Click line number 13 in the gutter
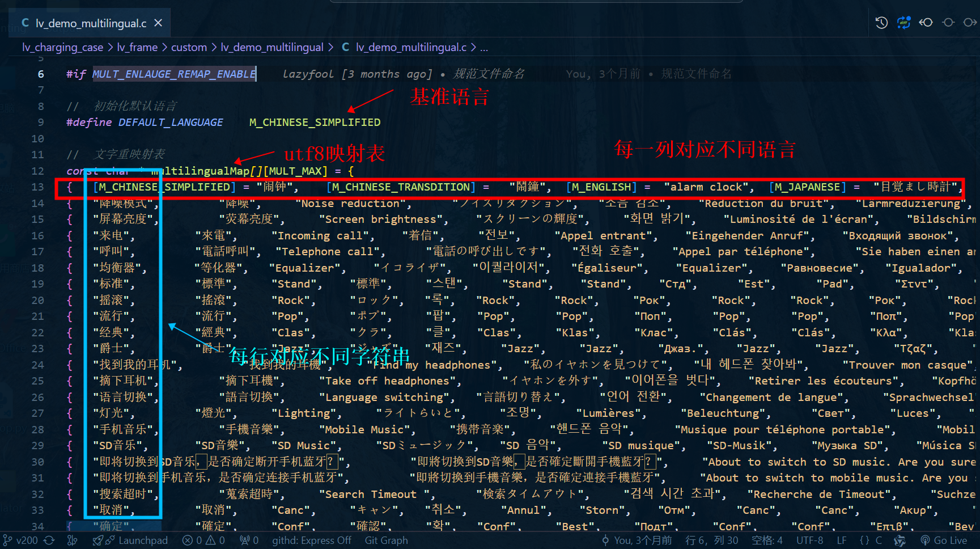The height and width of the screenshot is (549, 980). click(x=37, y=187)
